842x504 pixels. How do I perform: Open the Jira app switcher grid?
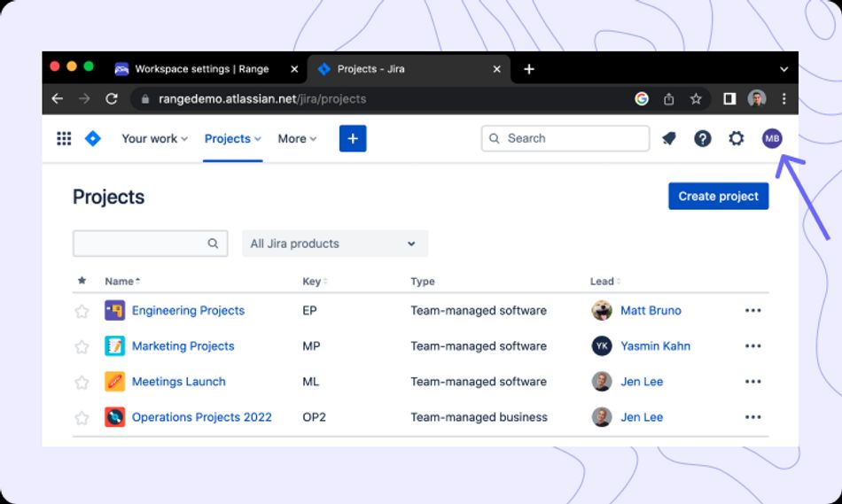click(x=64, y=138)
